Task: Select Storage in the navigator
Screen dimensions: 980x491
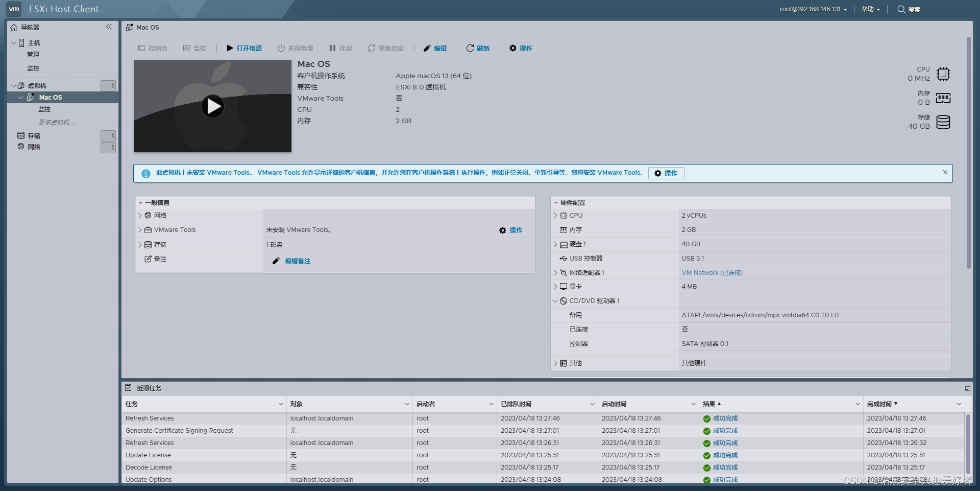Action: pos(34,136)
